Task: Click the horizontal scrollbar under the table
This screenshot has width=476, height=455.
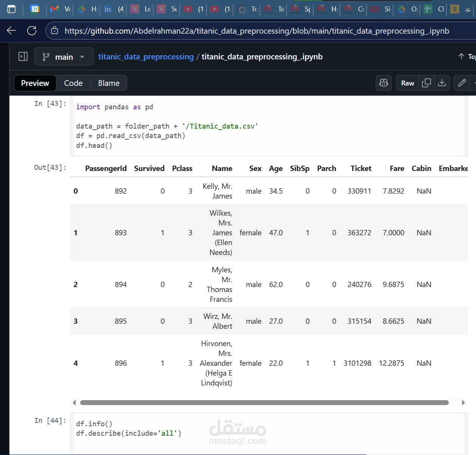Action: (264, 402)
